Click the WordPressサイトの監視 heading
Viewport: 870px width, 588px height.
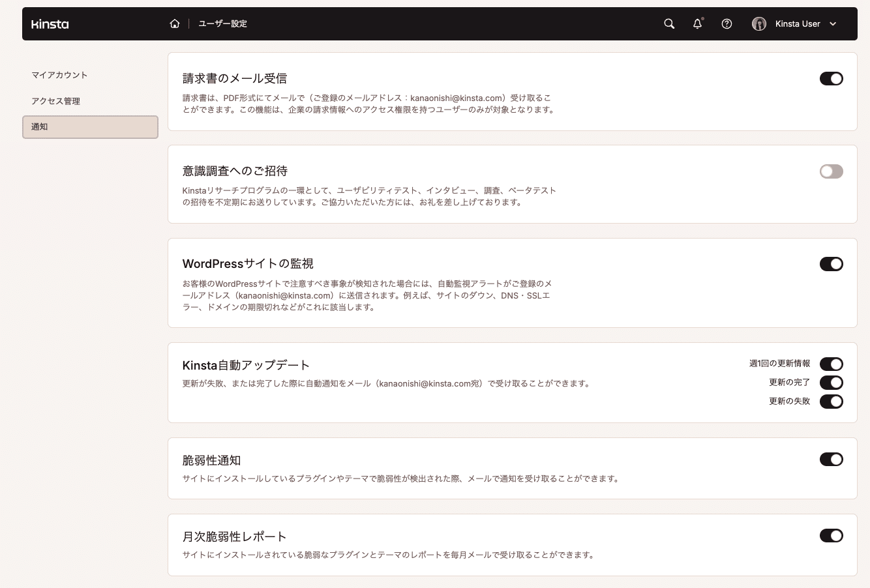[248, 263]
